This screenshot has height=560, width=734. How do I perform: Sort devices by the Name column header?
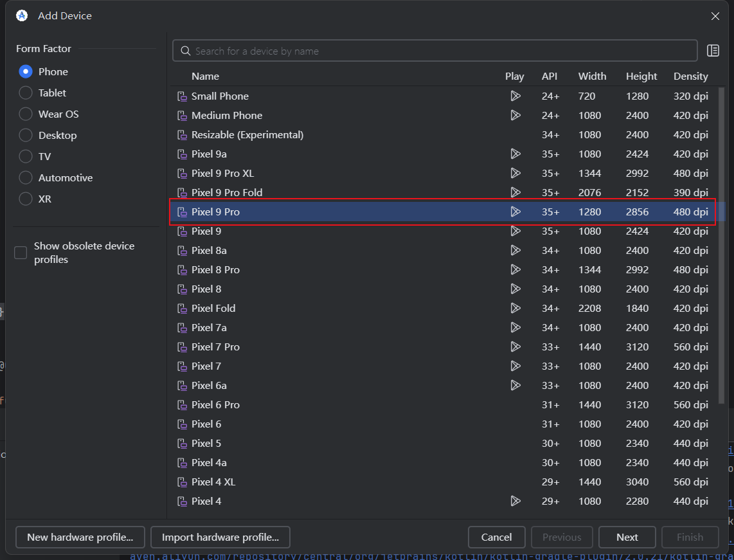tap(205, 76)
